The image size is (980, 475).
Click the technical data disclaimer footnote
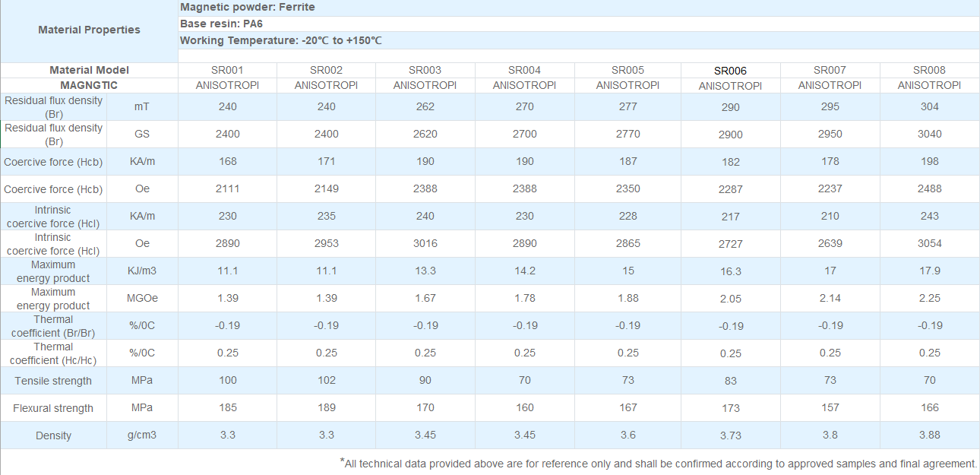tap(658, 463)
